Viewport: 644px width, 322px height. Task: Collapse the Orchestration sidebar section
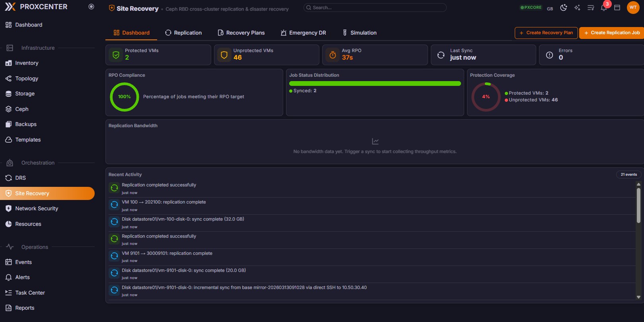(x=38, y=163)
